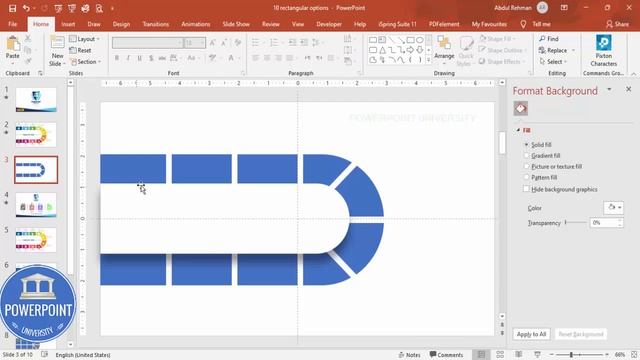Click the Transparency slider handle
This screenshot has height=360, width=640.
coord(565,222)
